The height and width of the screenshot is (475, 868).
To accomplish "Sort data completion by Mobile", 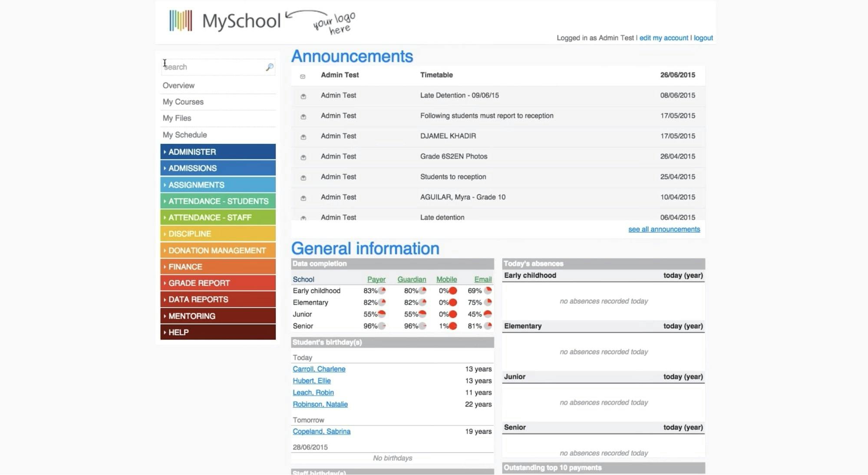I will click(446, 279).
